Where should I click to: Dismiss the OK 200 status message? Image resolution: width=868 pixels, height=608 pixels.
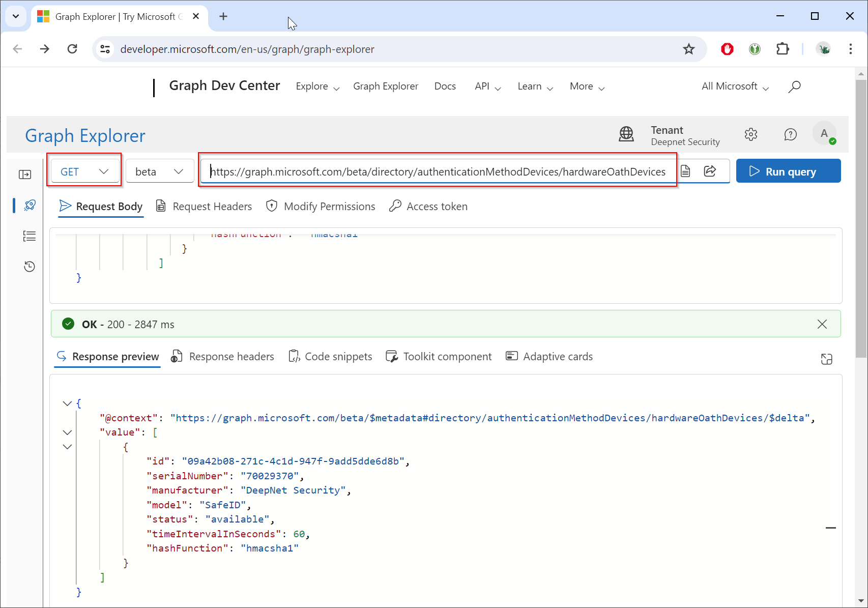click(822, 324)
